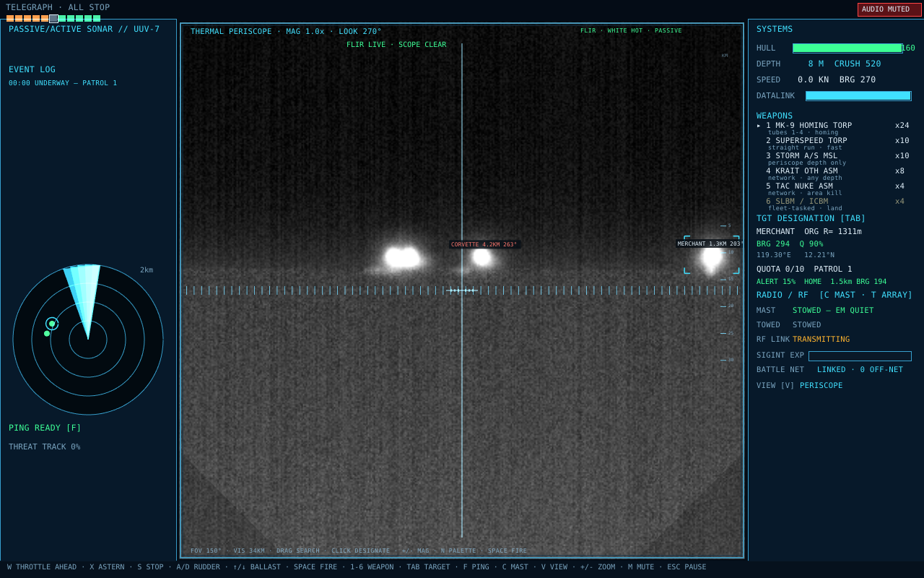Viewport: 924px width, 578px height.
Task: Click the active weapon arrow beside MK-9
Action: pos(759,126)
